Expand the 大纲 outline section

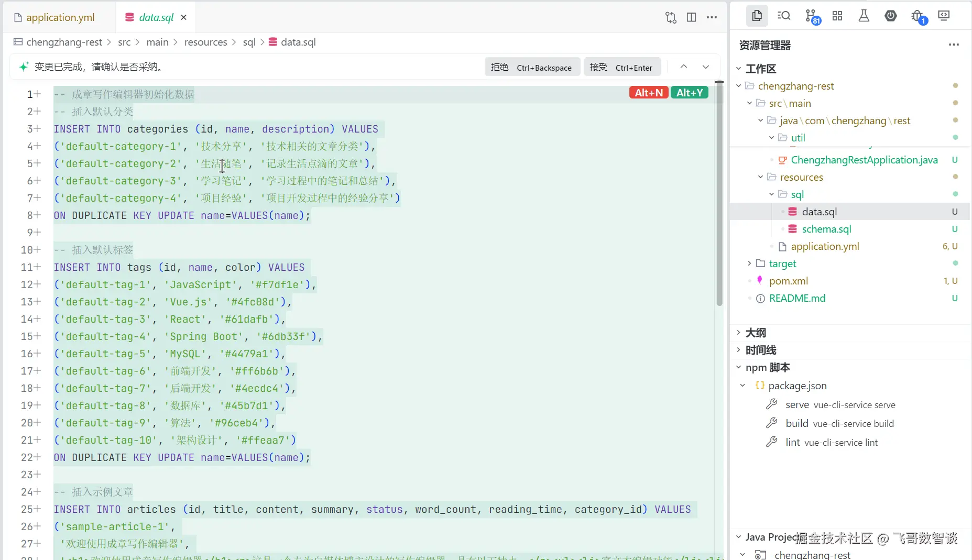[x=739, y=333]
